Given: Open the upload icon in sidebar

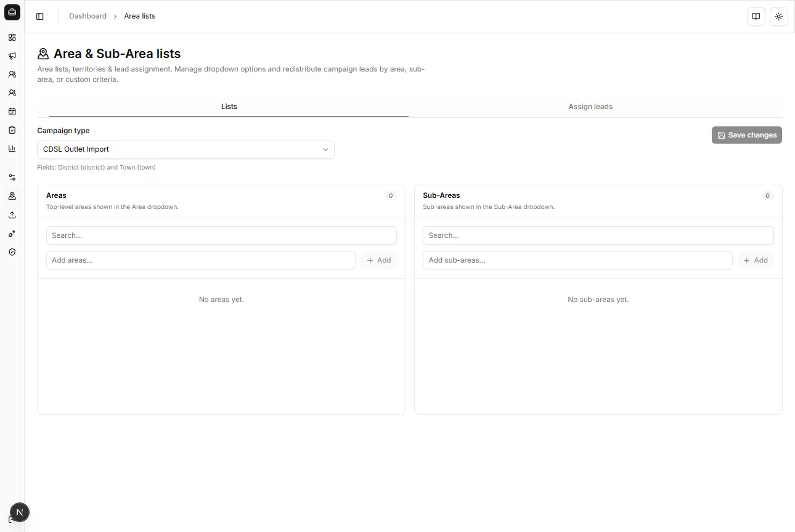Looking at the screenshot, I should tap(12, 215).
